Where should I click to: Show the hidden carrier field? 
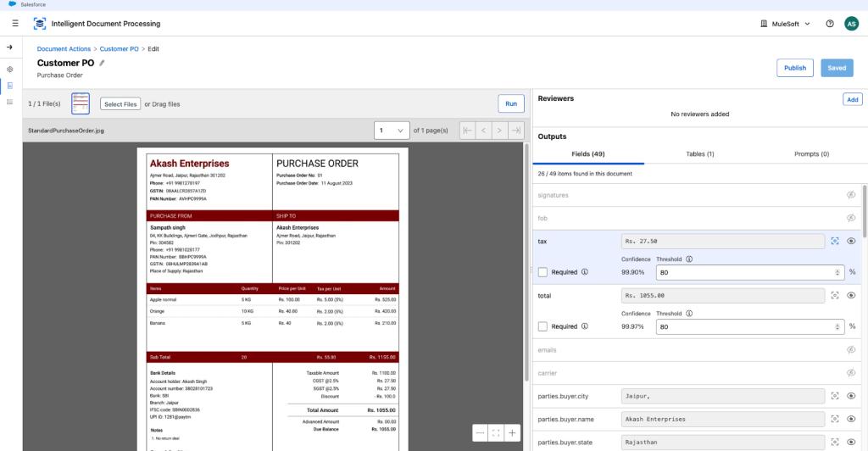coord(851,373)
